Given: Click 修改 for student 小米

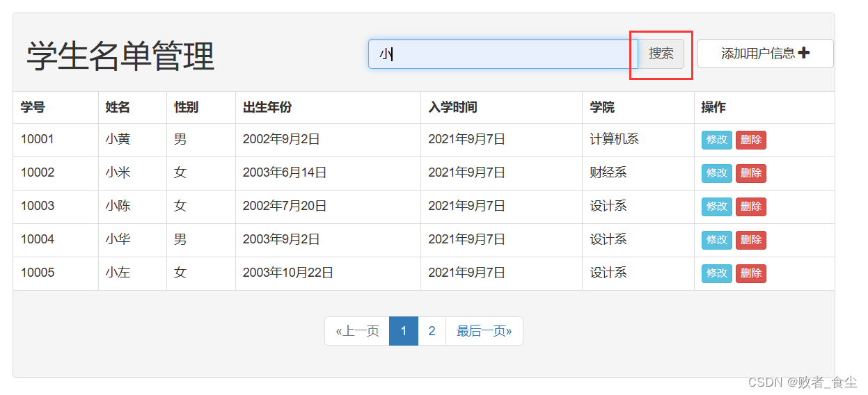Looking at the screenshot, I should click(x=716, y=173).
